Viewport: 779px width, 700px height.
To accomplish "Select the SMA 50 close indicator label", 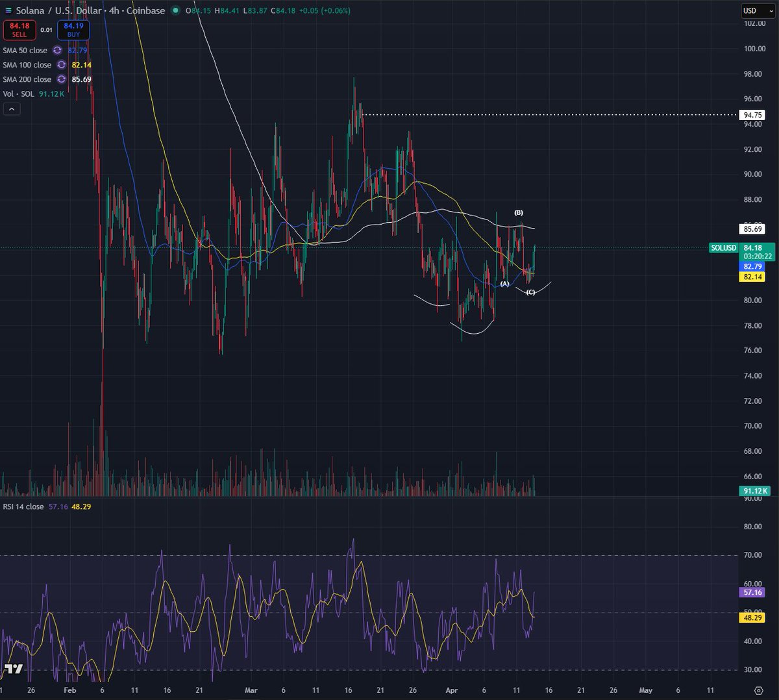I will coord(25,50).
